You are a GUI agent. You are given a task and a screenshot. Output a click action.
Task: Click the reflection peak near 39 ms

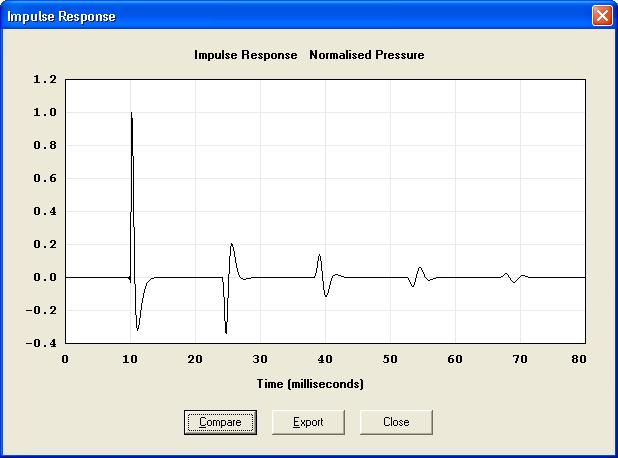(x=319, y=255)
